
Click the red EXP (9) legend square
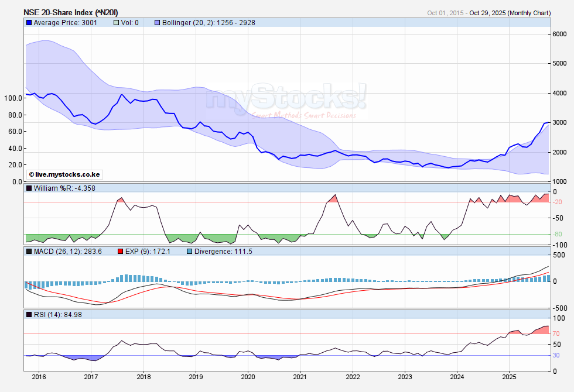121,252
